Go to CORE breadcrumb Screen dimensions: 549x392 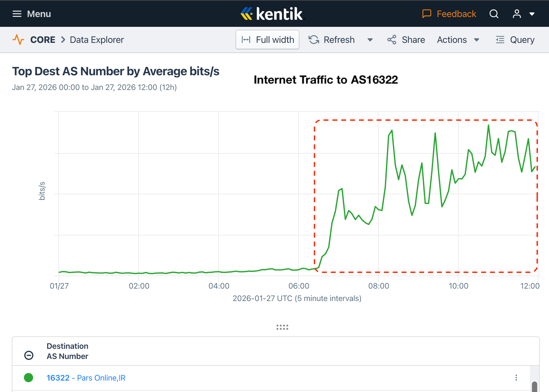[43, 40]
